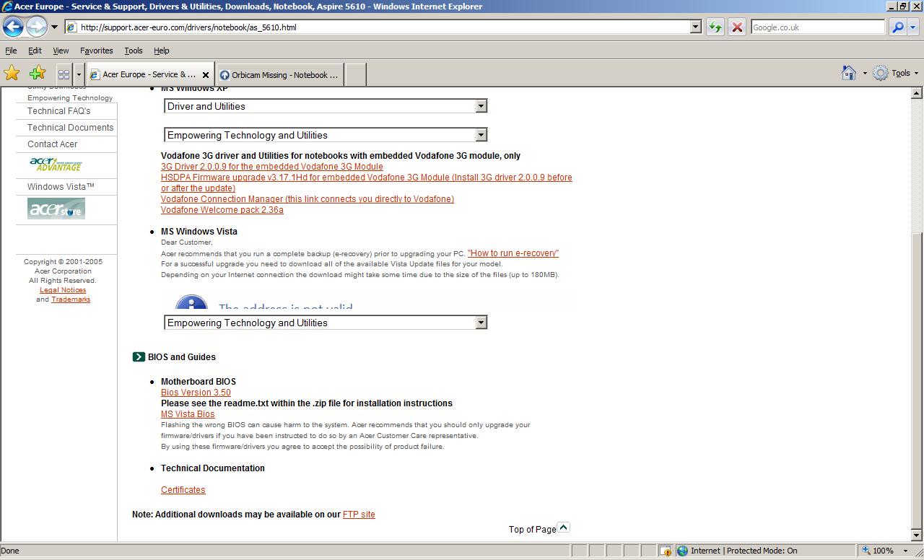This screenshot has width=924, height=560.
Task: Switch to the Orbicam Missing tab
Action: click(279, 75)
